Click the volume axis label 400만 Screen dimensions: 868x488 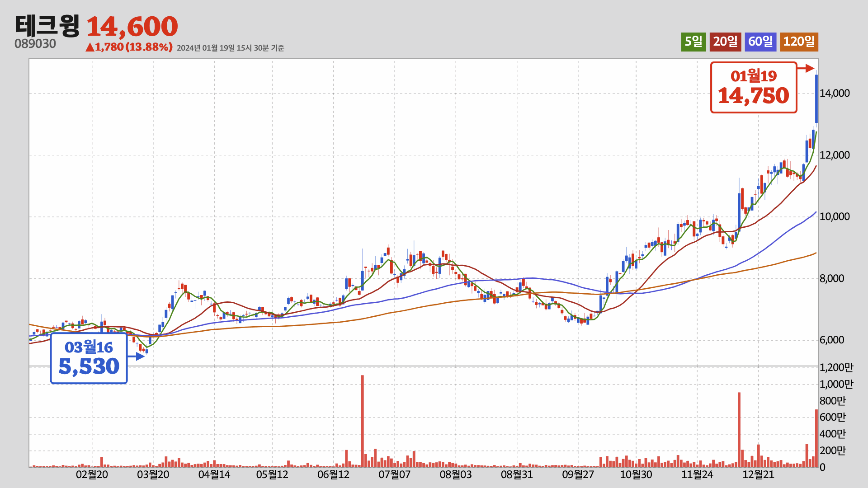coord(833,434)
